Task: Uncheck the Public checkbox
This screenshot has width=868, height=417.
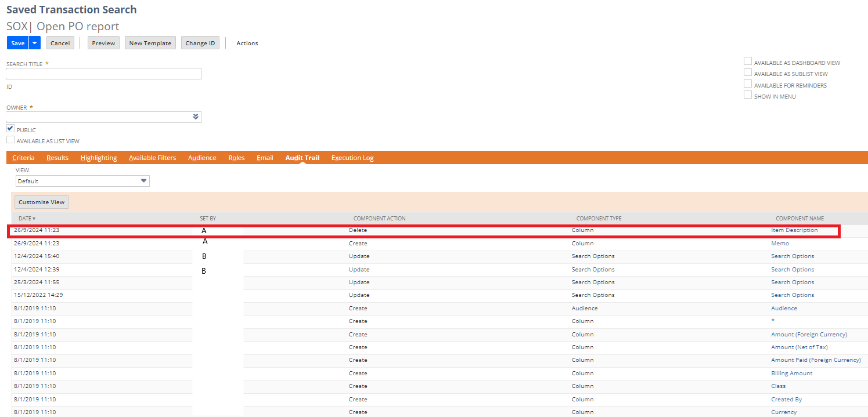Action: coord(10,128)
